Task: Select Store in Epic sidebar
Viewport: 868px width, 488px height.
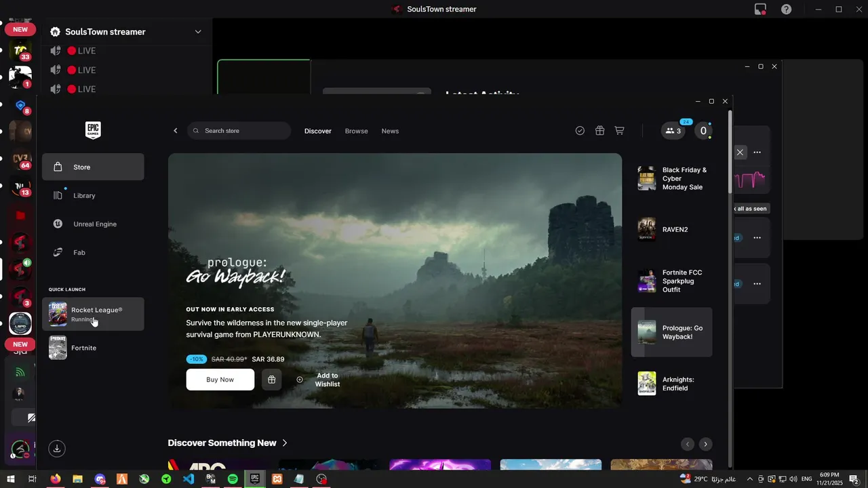Action: (93, 167)
